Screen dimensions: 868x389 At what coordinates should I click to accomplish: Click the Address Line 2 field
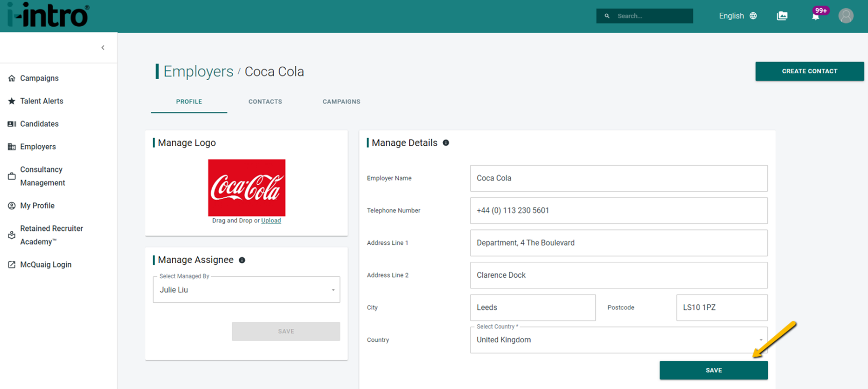point(619,275)
